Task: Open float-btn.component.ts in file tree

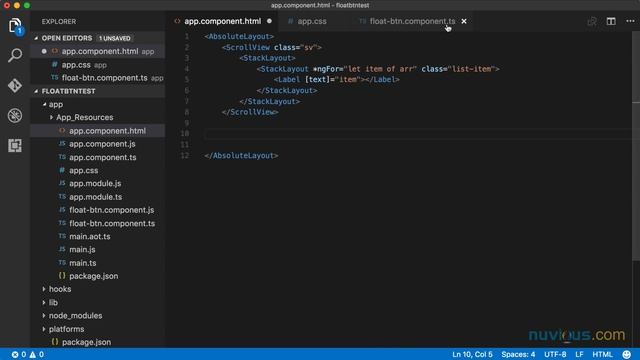Action: coord(98,223)
